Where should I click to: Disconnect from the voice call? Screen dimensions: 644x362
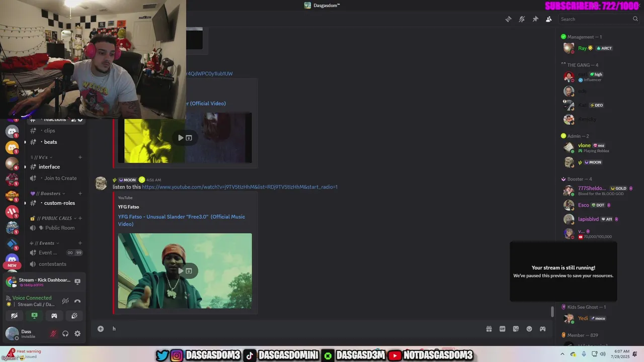[x=77, y=301]
